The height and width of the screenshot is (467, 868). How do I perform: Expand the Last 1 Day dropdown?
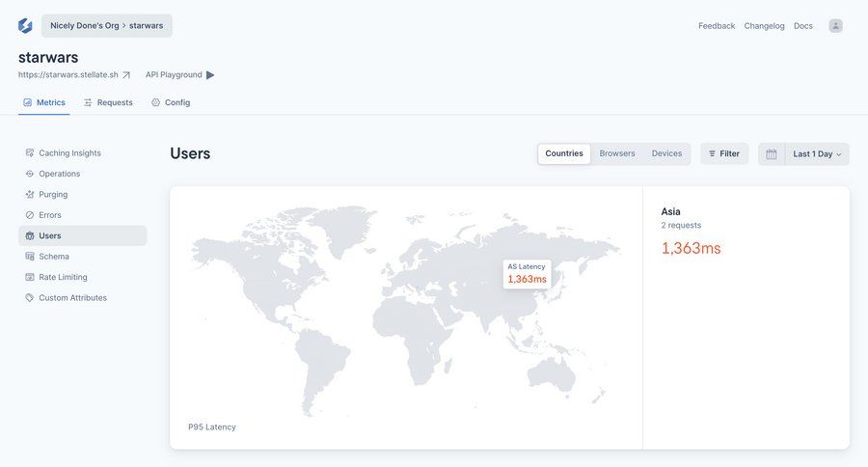coord(817,154)
